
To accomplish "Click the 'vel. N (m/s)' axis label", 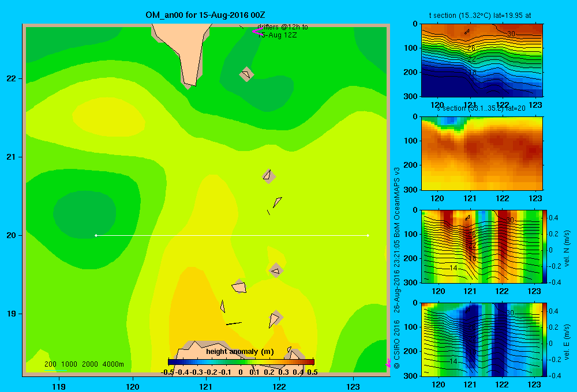I will click(567, 248).
